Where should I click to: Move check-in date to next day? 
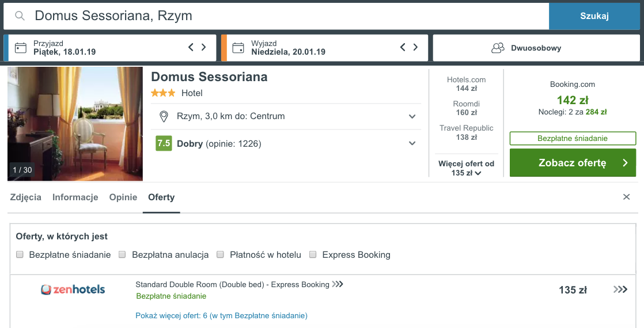(203, 47)
